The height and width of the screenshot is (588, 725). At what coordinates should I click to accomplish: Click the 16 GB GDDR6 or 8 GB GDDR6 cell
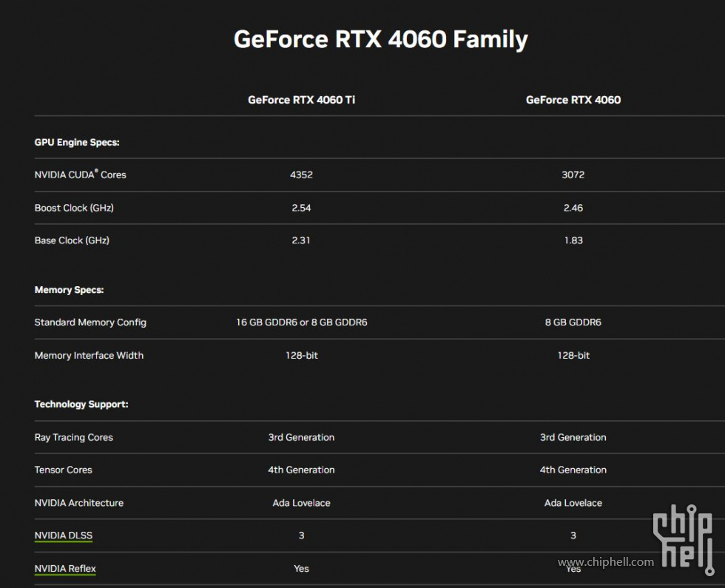(x=302, y=322)
